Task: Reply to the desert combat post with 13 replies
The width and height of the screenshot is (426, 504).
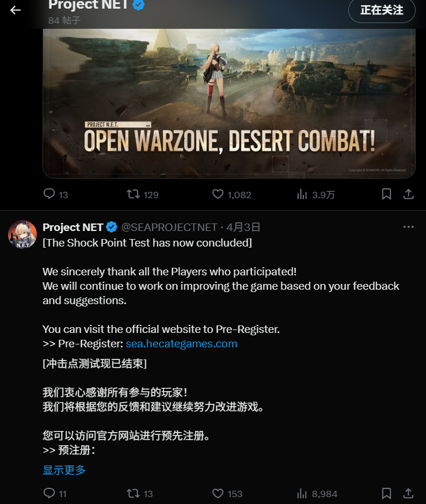Action: click(56, 195)
